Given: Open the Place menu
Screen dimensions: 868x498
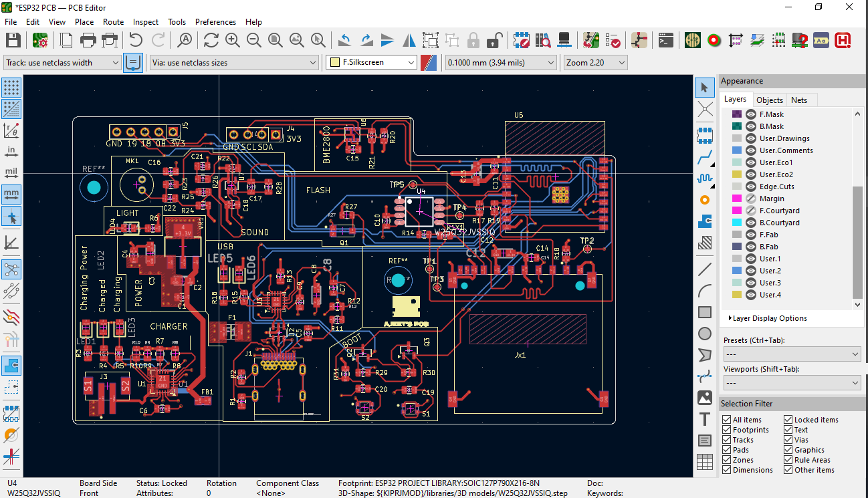Looking at the screenshot, I should point(84,21).
